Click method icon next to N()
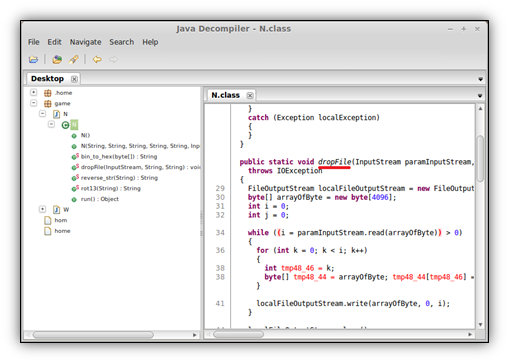Screen dimensions: 509x363 coord(74,136)
